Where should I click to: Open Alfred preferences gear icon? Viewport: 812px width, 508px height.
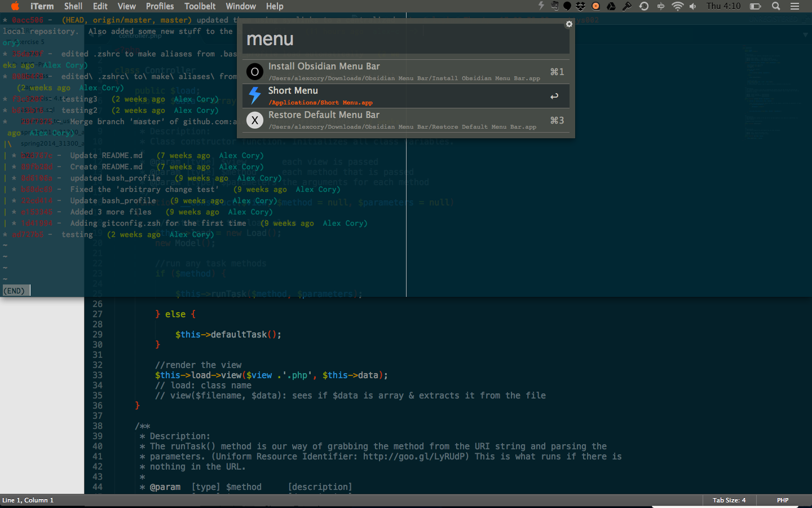click(569, 24)
